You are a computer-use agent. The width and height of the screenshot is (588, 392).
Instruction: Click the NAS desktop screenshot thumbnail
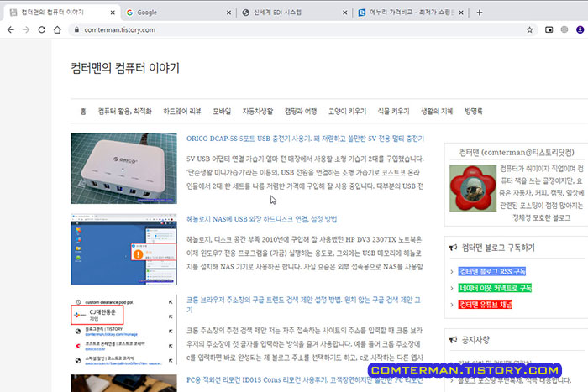click(x=123, y=249)
